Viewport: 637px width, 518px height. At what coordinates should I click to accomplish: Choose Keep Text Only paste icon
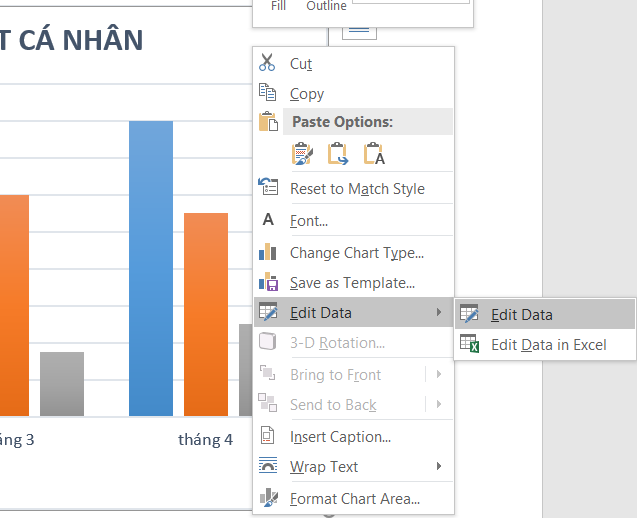pyautogui.click(x=374, y=154)
